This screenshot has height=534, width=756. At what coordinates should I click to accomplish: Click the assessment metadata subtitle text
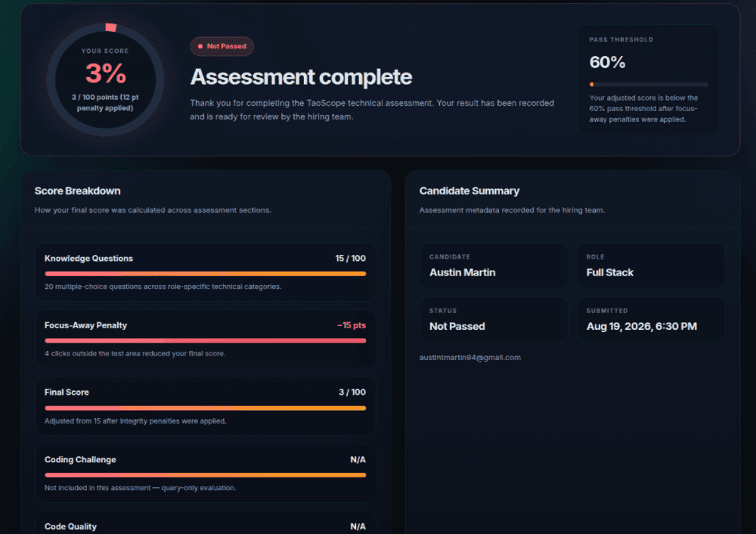(x=512, y=210)
